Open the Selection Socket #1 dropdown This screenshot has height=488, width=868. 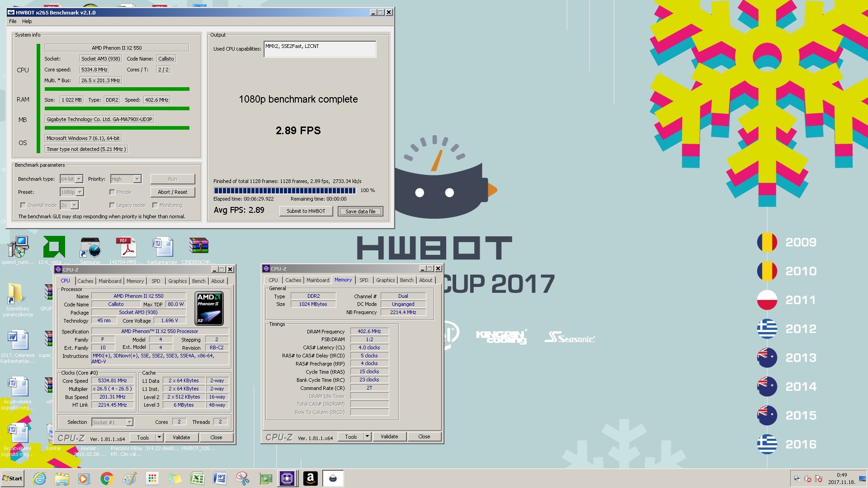pyautogui.click(x=129, y=422)
